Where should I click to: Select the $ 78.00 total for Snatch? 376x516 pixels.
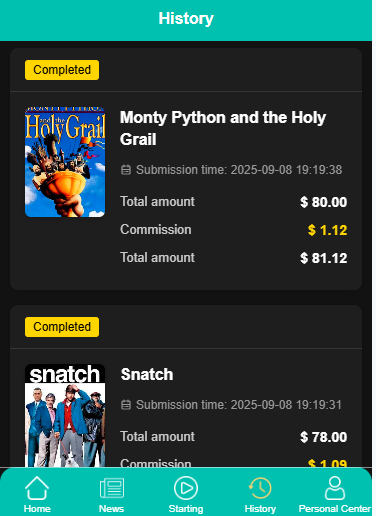click(324, 437)
